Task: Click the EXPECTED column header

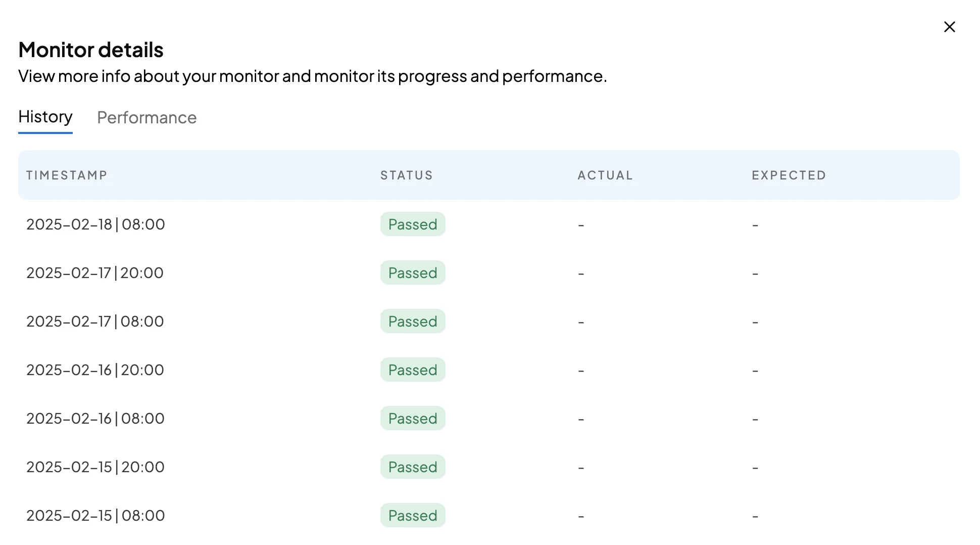Action: (789, 175)
